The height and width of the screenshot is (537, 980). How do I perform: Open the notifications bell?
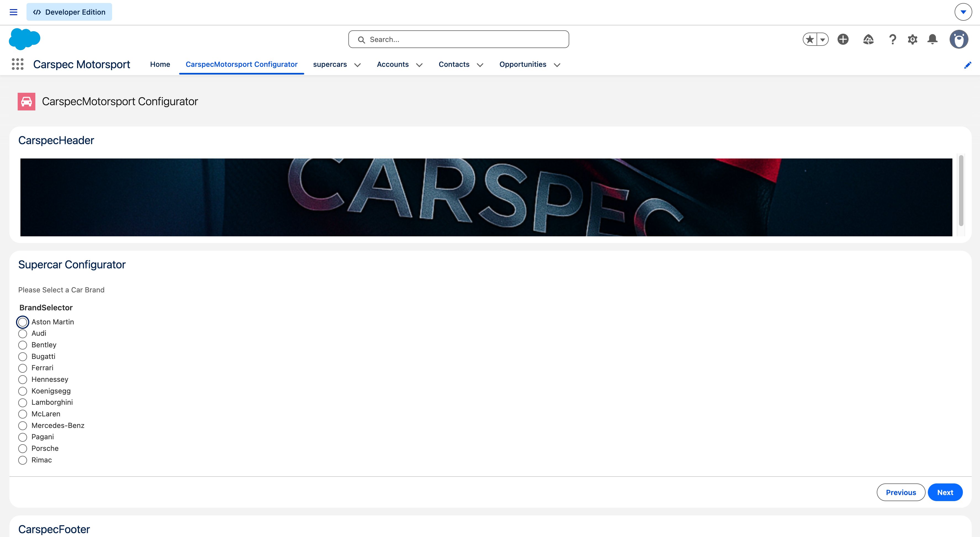click(x=933, y=39)
